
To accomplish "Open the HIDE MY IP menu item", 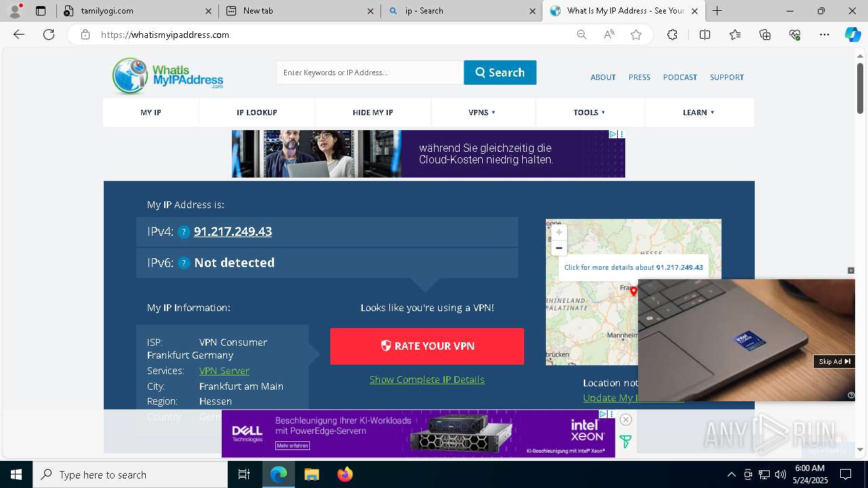I will click(373, 113).
